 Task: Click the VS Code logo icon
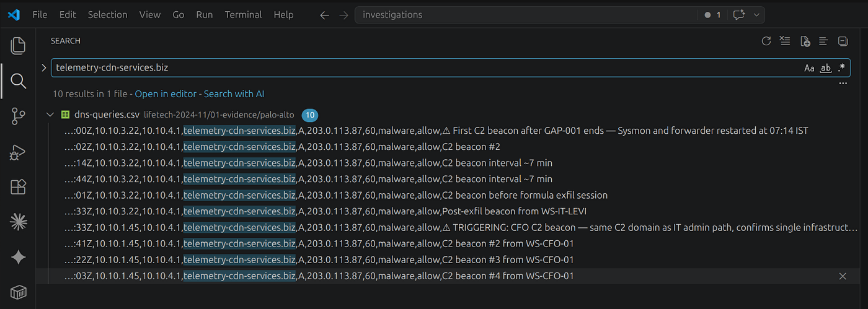click(14, 14)
